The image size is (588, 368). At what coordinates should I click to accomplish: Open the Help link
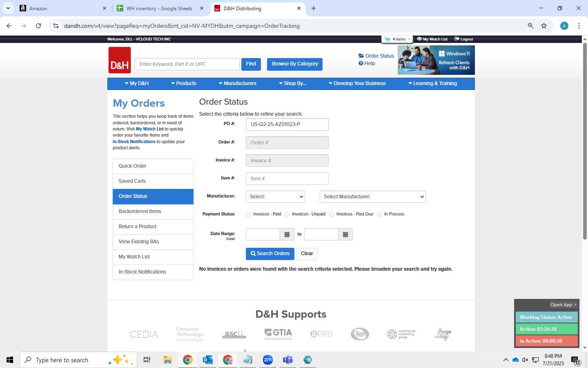coord(367,63)
